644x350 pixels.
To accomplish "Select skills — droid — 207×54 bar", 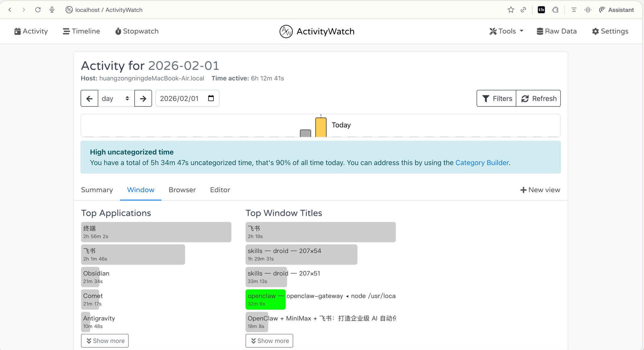I will (x=301, y=255).
